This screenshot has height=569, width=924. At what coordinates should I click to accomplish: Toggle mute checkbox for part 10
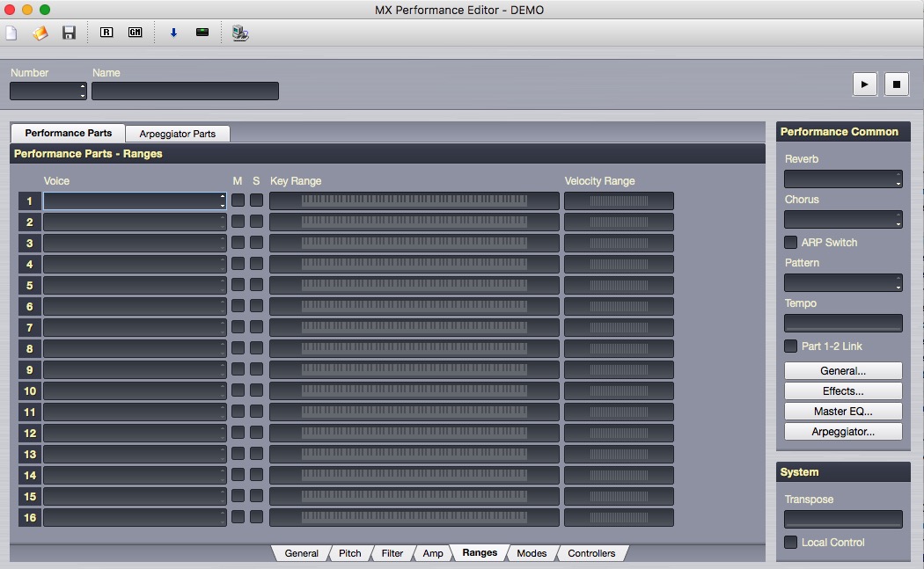(238, 390)
